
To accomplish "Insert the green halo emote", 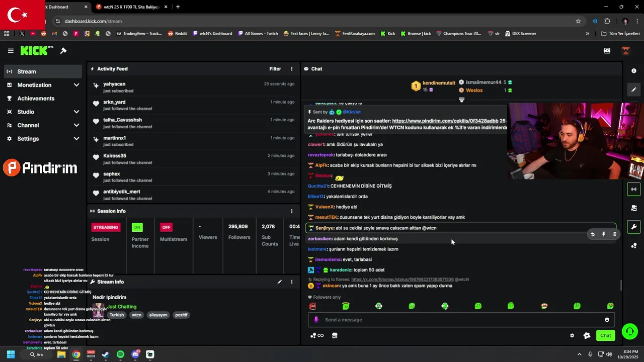I will 346,306.
